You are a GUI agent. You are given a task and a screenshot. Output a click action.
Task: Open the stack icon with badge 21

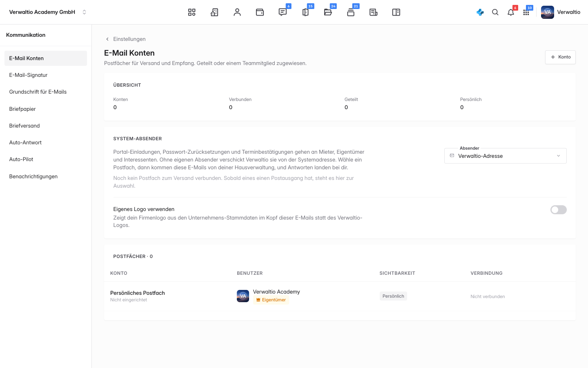click(x=351, y=12)
